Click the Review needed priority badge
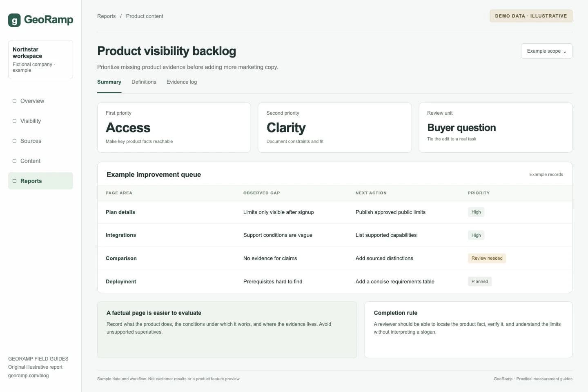 click(x=487, y=258)
